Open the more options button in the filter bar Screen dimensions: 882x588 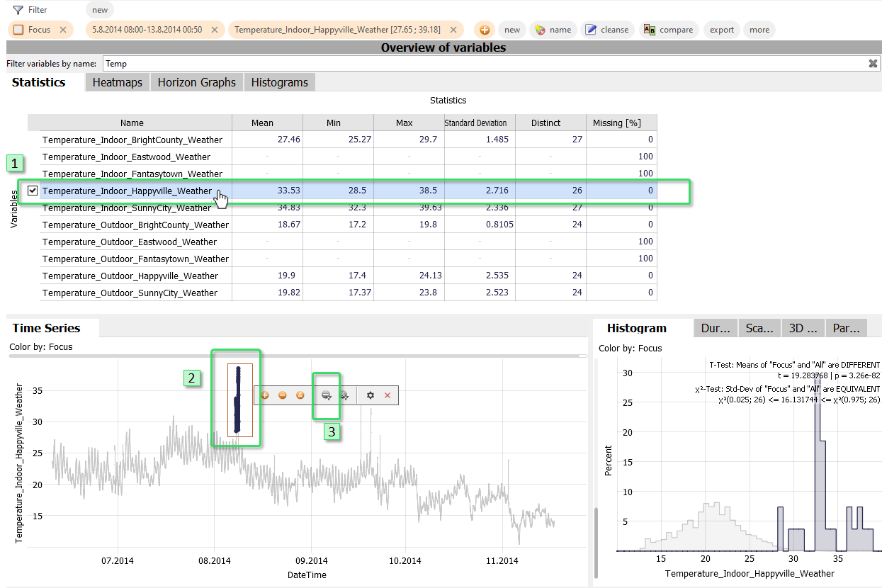(759, 30)
